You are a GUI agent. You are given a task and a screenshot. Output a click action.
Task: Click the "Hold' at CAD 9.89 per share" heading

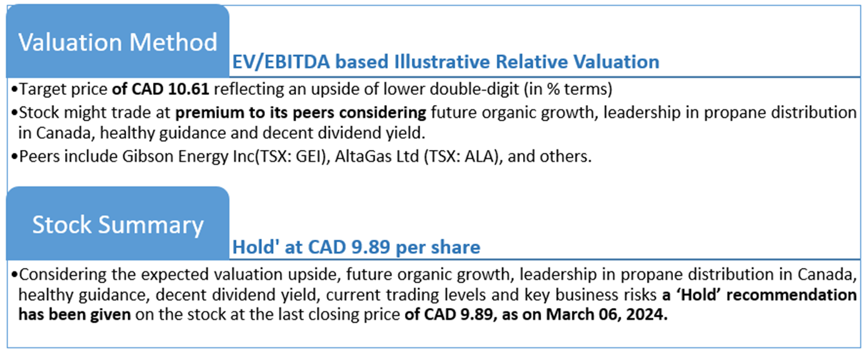point(356,247)
